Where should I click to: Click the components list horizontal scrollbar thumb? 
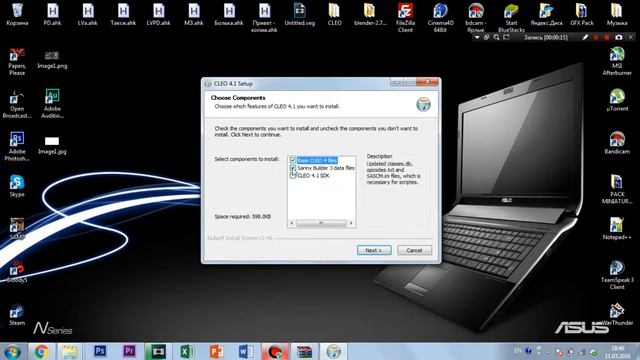[321, 223]
